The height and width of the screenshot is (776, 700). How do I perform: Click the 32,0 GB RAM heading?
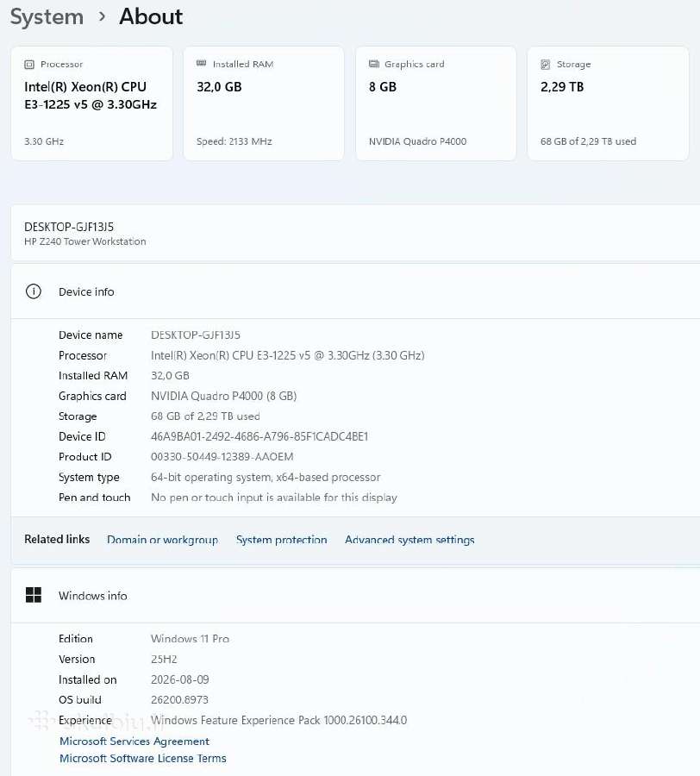point(219,87)
